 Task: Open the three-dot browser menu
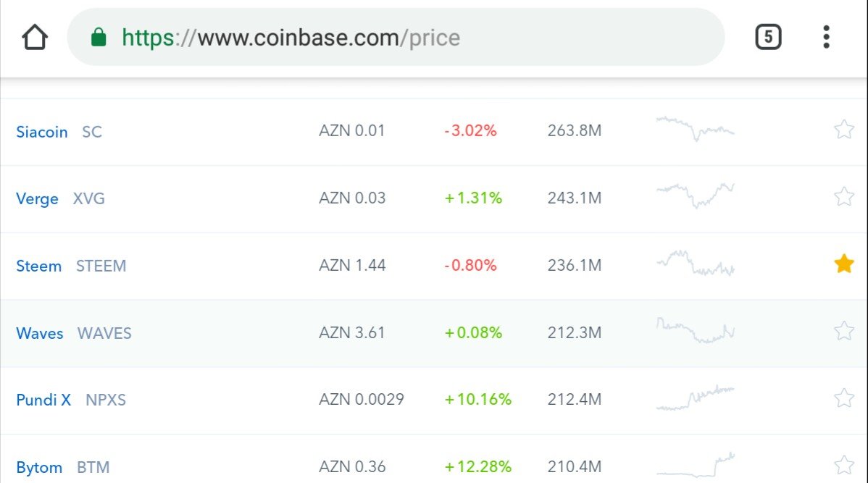coord(826,37)
